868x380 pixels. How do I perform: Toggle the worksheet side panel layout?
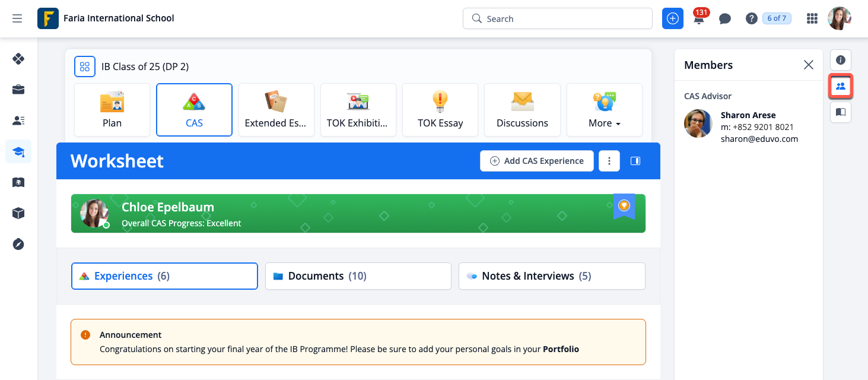[x=635, y=161]
